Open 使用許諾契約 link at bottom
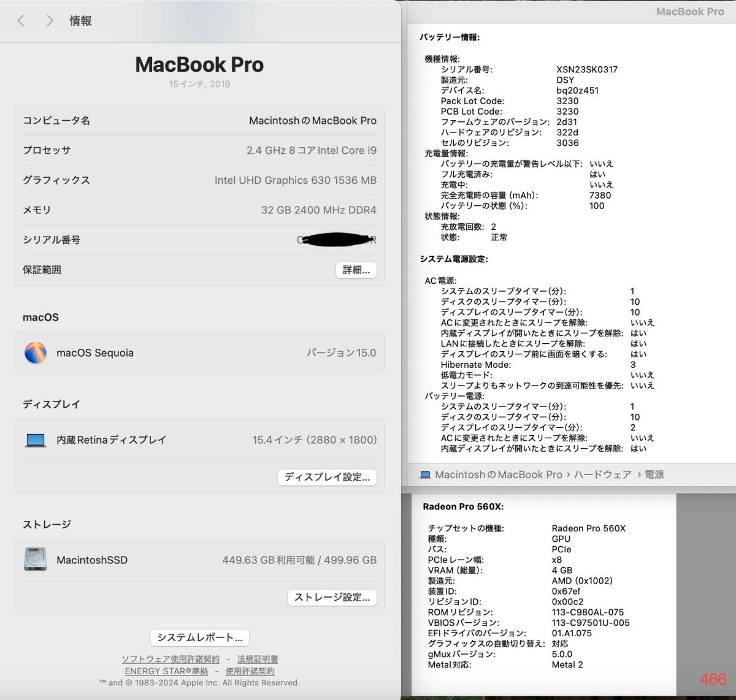This screenshot has height=700, width=736. (250, 671)
